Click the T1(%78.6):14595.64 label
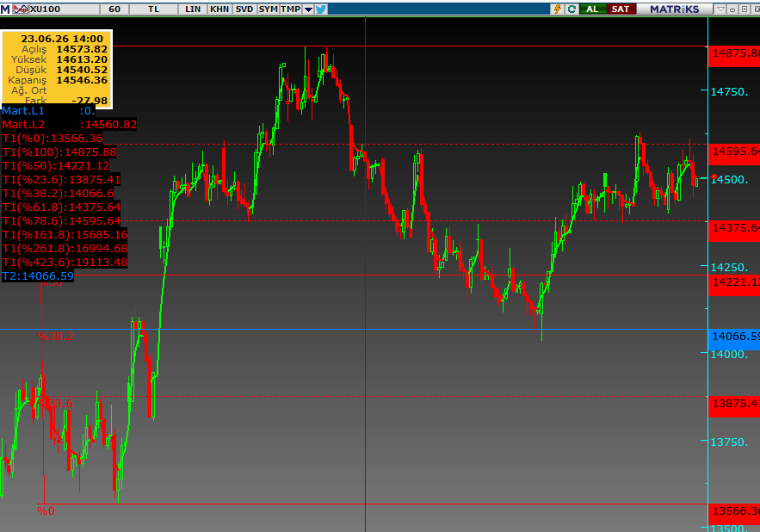The width and height of the screenshot is (760, 532). click(61, 221)
